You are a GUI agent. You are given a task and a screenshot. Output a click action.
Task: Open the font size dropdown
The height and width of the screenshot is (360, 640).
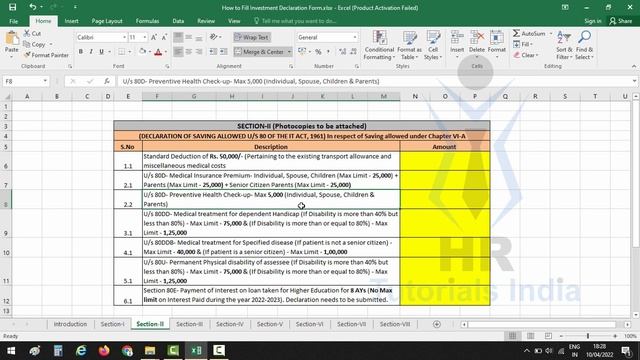pyautogui.click(x=144, y=37)
